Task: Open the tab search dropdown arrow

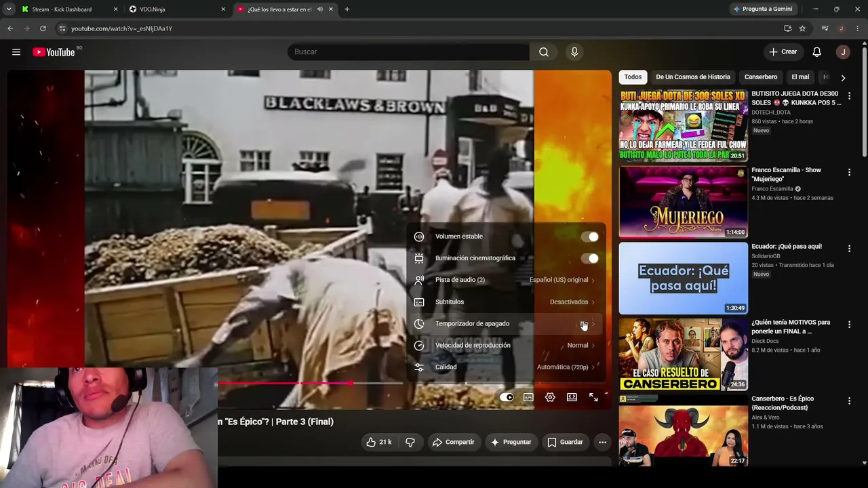Action: click(9, 9)
